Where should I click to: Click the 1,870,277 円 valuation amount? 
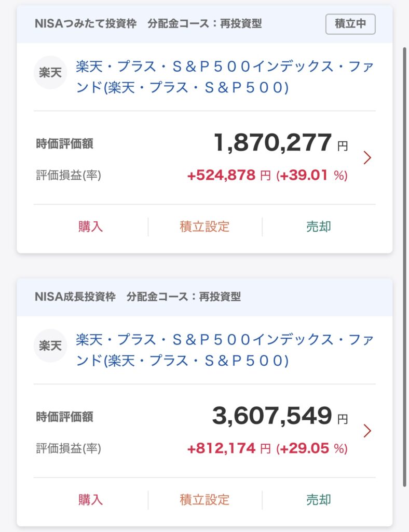[281, 142]
